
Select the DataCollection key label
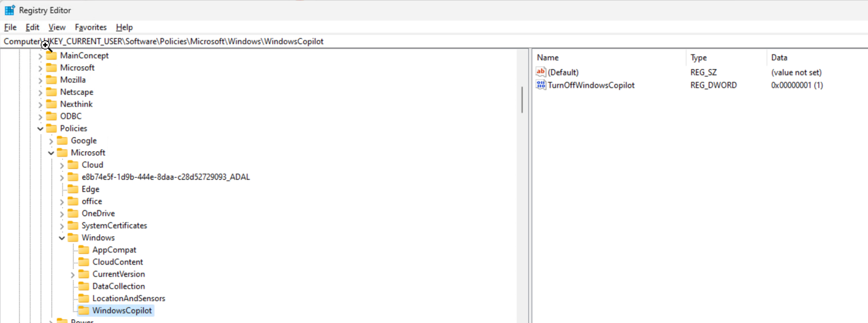pos(119,286)
